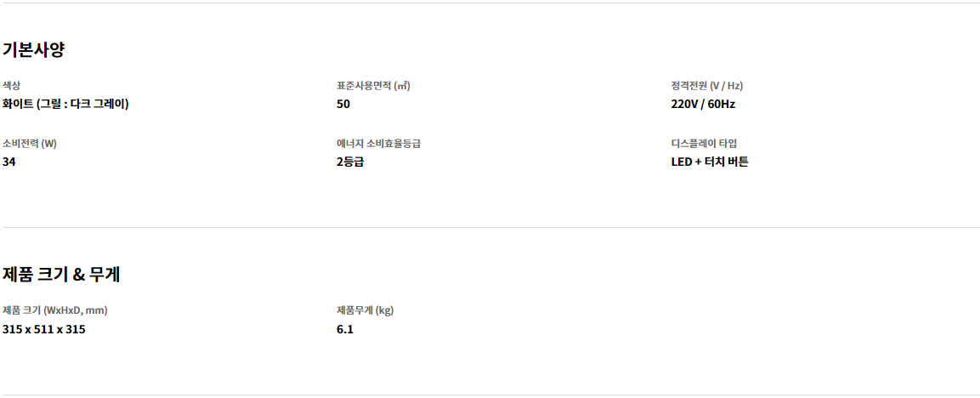Viewport: 980px width, 398px height.
Task: Select the 에너지 소비효율등급 label
Action: click(379, 144)
